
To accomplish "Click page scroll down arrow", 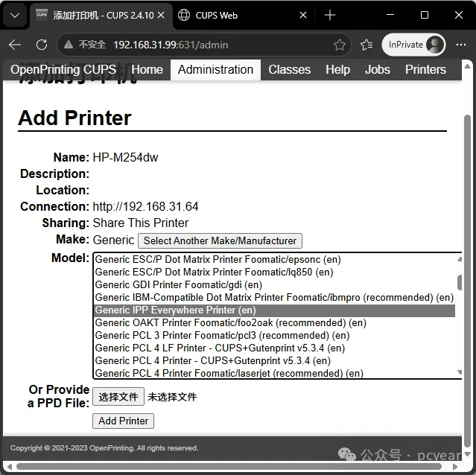I will (x=468, y=454).
